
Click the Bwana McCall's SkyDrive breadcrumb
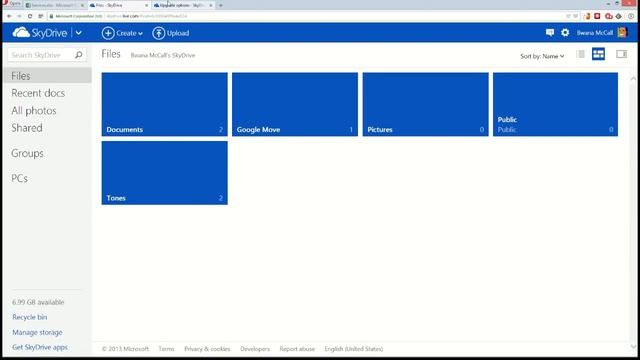[x=163, y=55]
